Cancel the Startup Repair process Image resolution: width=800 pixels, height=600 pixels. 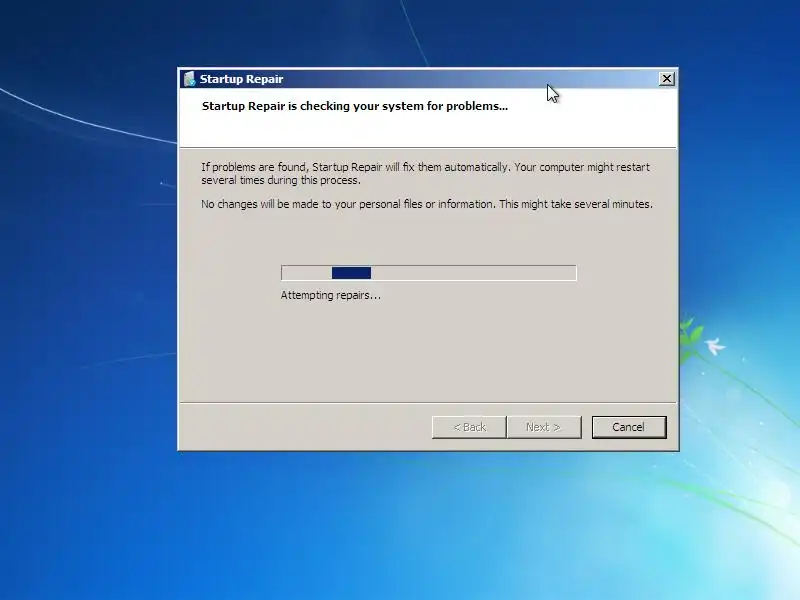pyautogui.click(x=629, y=427)
